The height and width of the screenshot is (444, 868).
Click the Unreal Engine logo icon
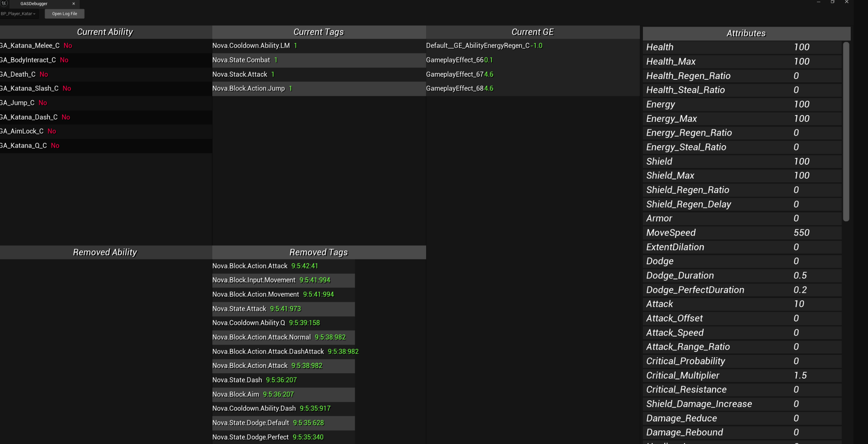pos(4,3)
